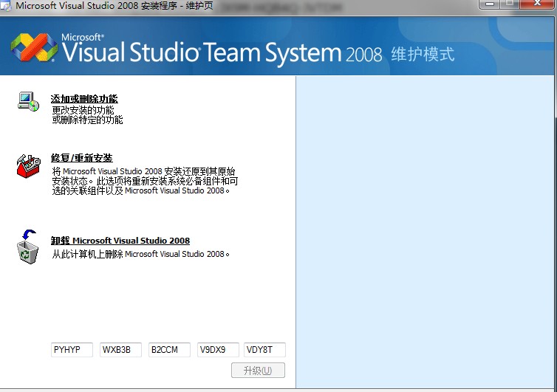Viewport: 557px width, 392px height.
Task: Click the product key field containing B2CCM
Action: coord(169,350)
